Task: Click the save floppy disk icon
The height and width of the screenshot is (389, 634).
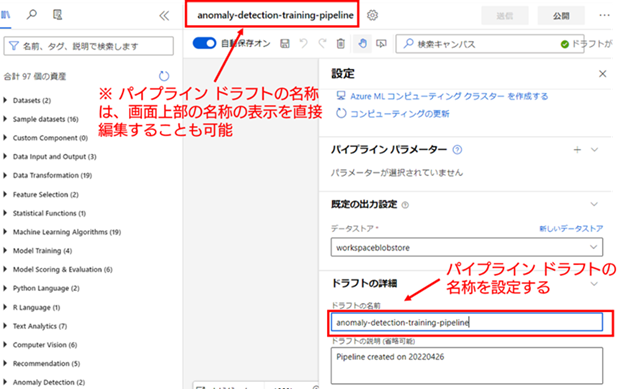Action: pos(285,44)
